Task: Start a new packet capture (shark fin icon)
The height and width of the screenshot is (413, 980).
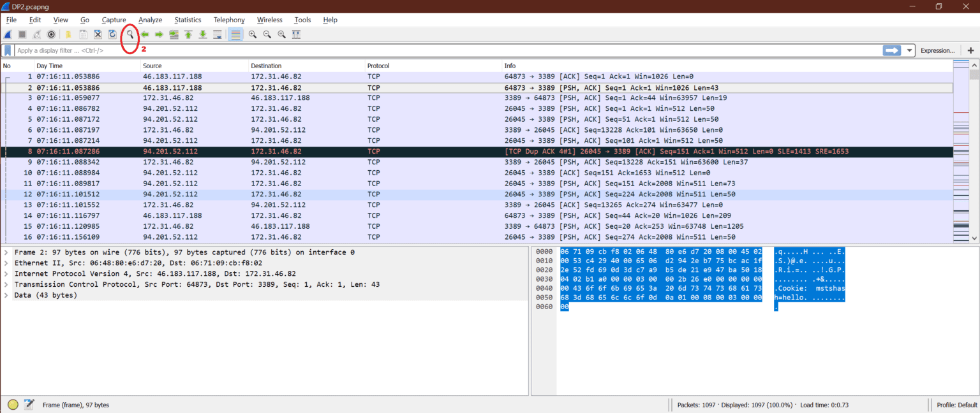Action: (8, 34)
